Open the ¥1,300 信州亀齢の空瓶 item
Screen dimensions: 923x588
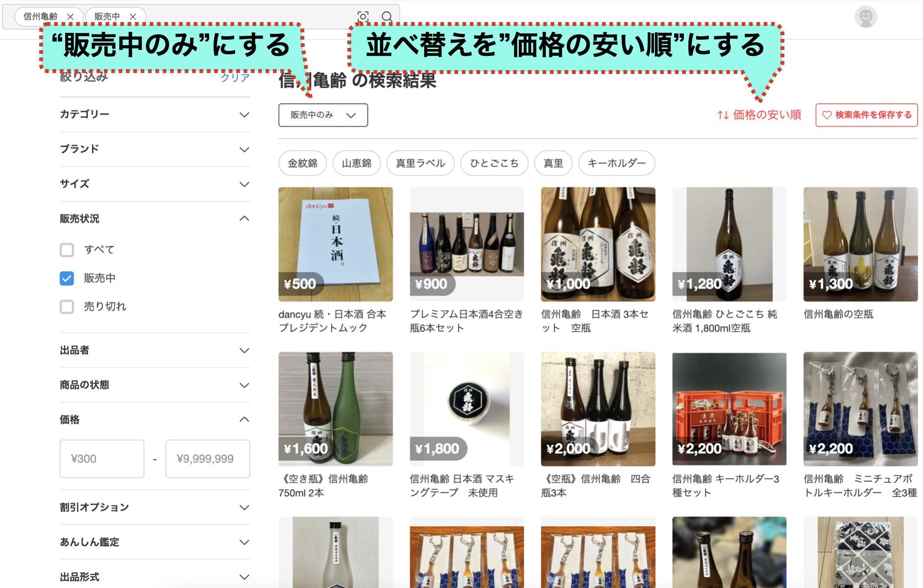click(x=861, y=244)
